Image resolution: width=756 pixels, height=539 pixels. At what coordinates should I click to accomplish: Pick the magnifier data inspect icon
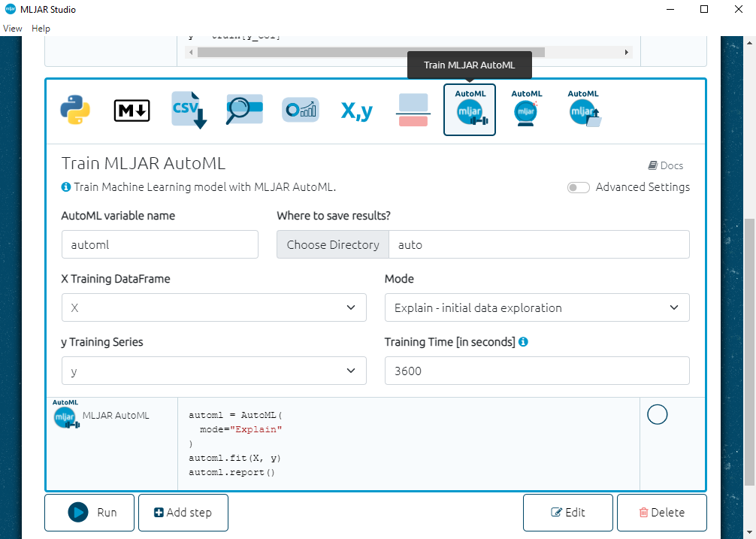[244, 110]
